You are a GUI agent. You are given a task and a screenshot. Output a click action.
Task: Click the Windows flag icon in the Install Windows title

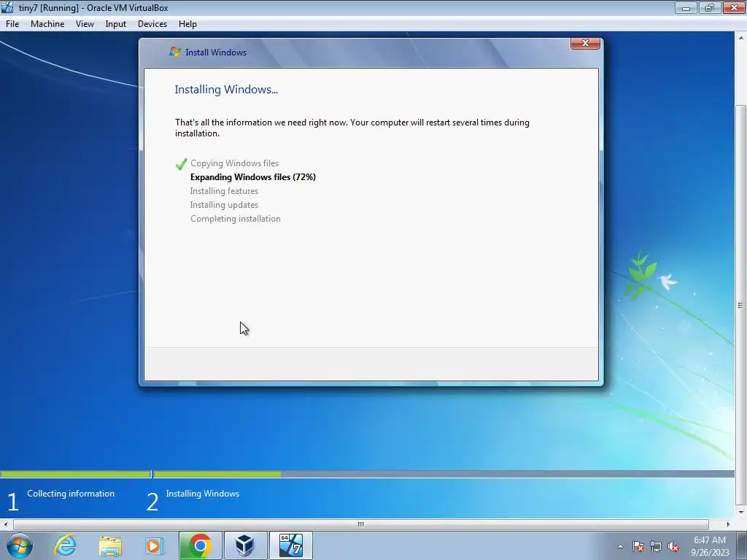coord(175,52)
